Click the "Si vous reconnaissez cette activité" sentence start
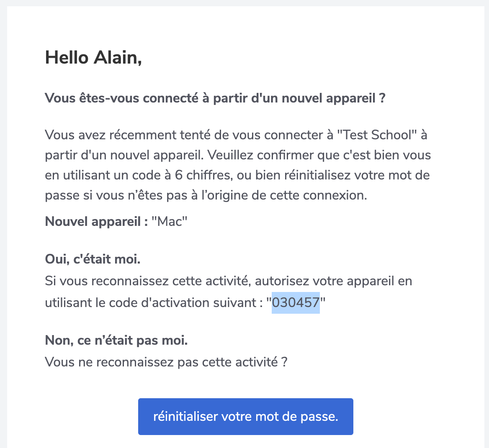 click(148, 281)
